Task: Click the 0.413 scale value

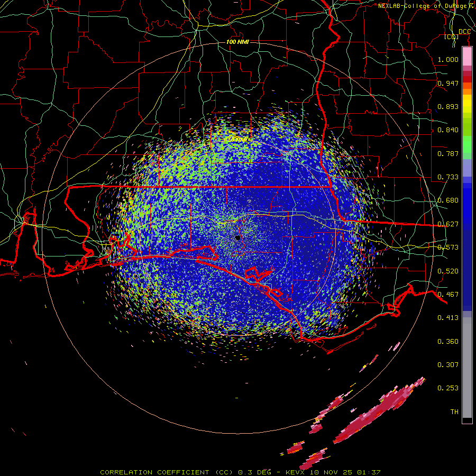Action: pyautogui.click(x=448, y=318)
